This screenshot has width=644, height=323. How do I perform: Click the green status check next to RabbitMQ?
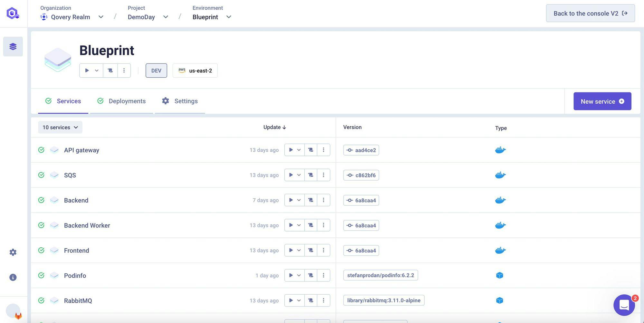pos(41,300)
